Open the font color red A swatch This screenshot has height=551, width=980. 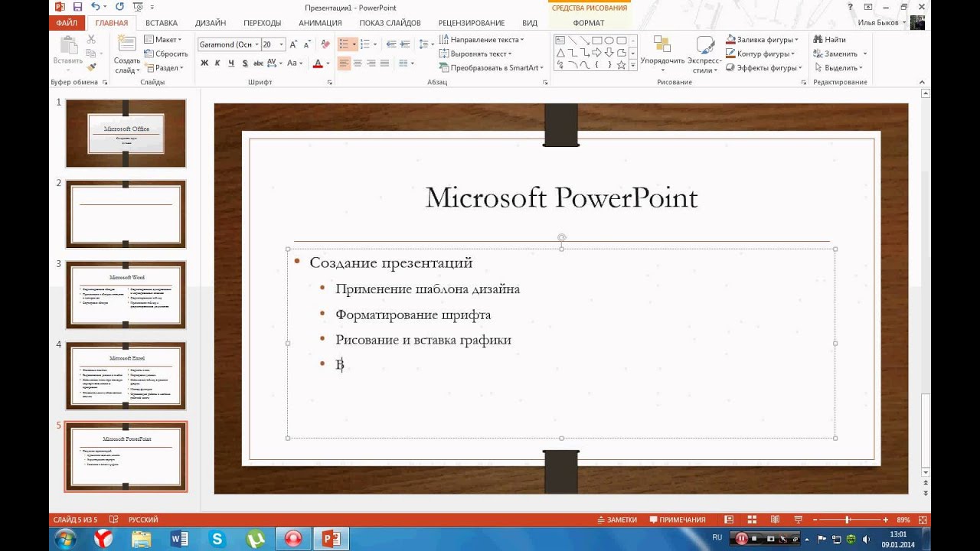318,63
